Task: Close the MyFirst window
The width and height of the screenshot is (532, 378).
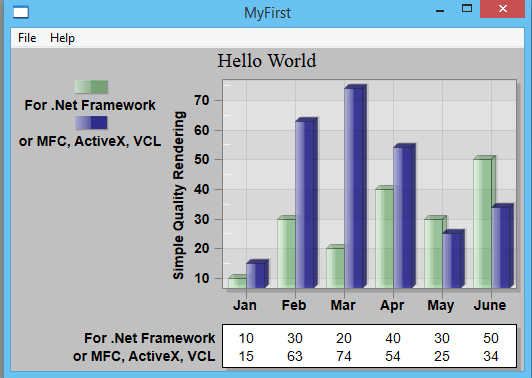Action: (502, 9)
